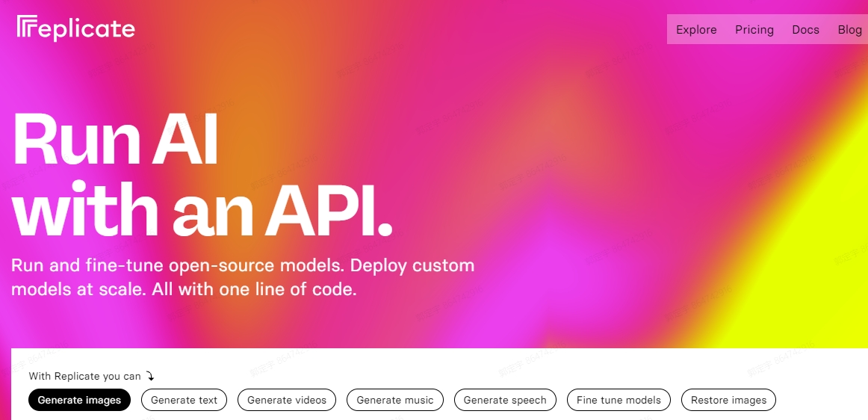Select the Generate text pill
The image size is (868, 420).
(184, 400)
